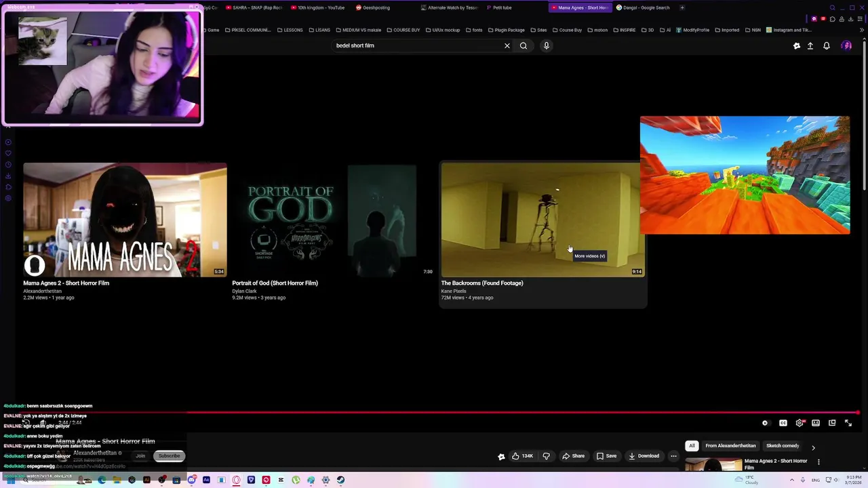Click 'Portrait of God (Short Horror Film)' title
Image resolution: width=868 pixels, height=488 pixels.
coord(275,283)
